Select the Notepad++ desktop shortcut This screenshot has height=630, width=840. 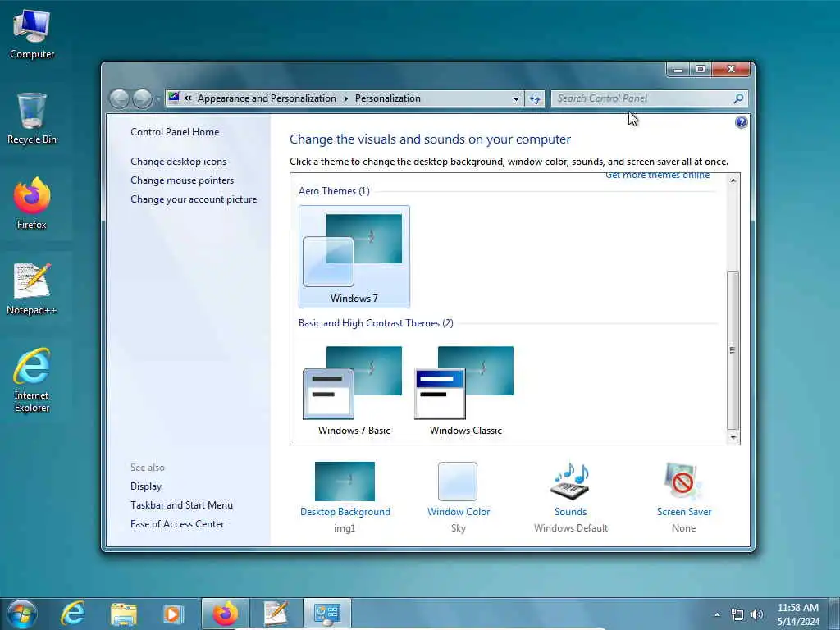coord(32,289)
